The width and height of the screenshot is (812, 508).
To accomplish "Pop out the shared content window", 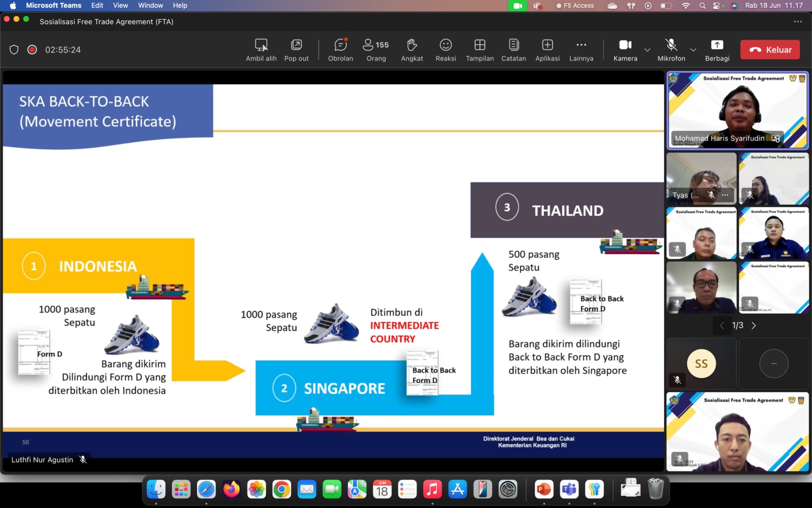I will click(296, 45).
